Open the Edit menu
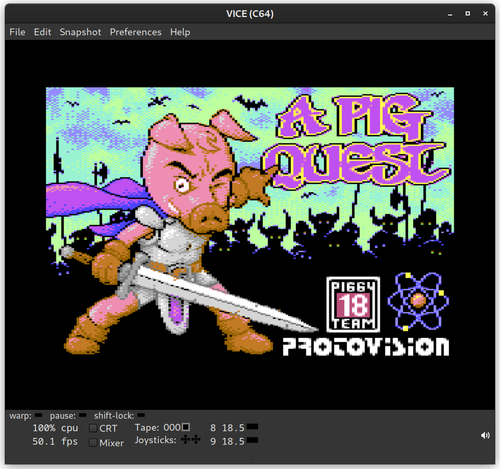This screenshot has width=500, height=469. click(42, 32)
